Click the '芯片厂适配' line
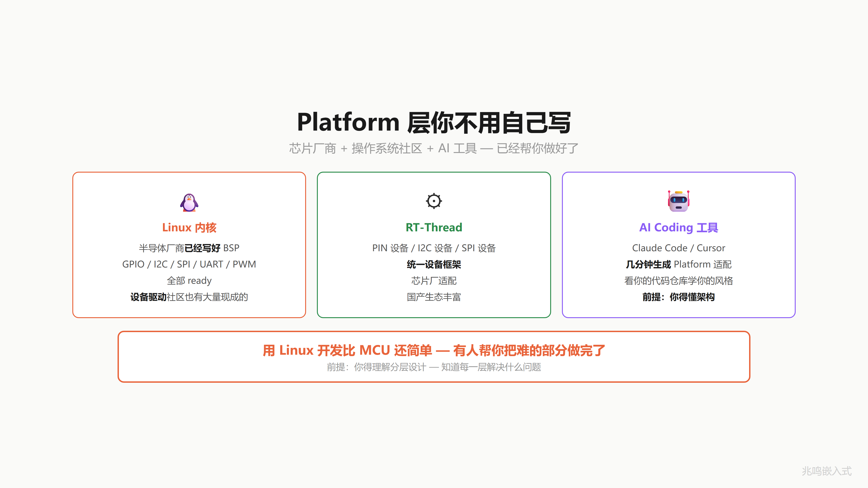868x488 pixels. click(434, 281)
